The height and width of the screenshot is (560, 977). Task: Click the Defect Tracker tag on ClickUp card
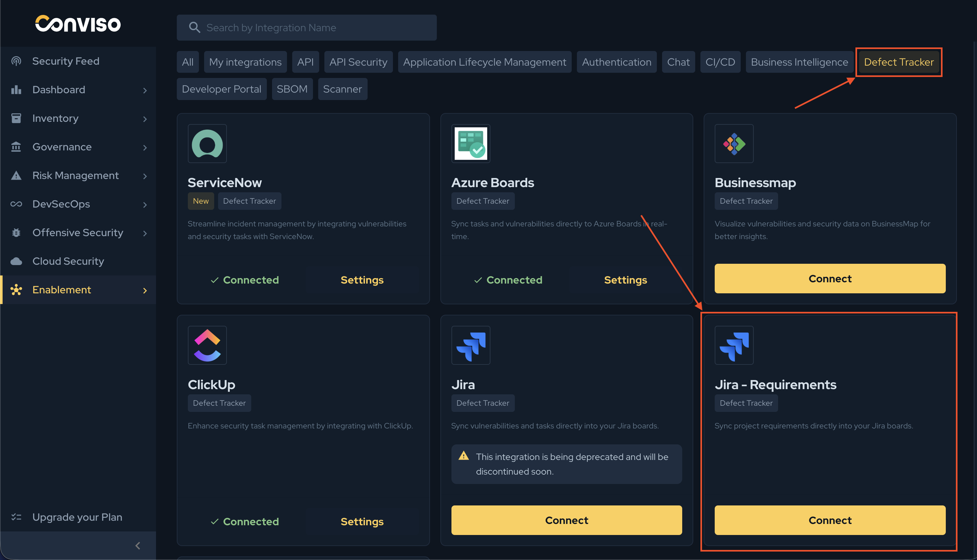pyautogui.click(x=219, y=403)
